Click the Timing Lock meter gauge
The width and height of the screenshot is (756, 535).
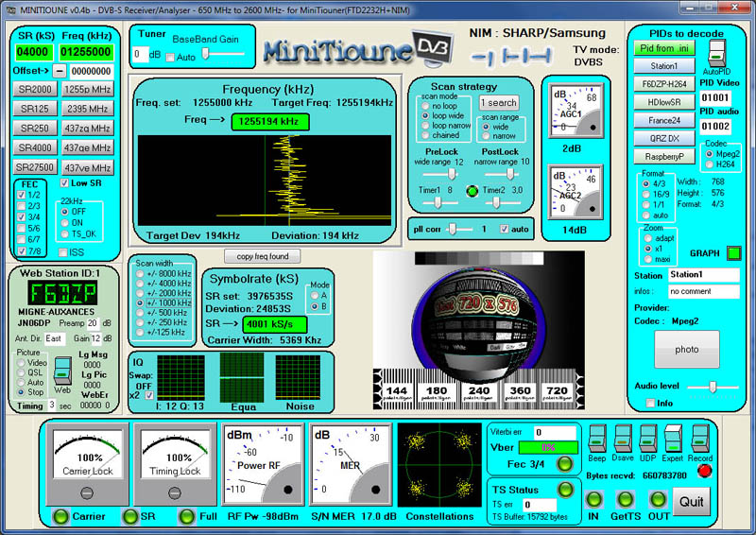(x=175, y=464)
